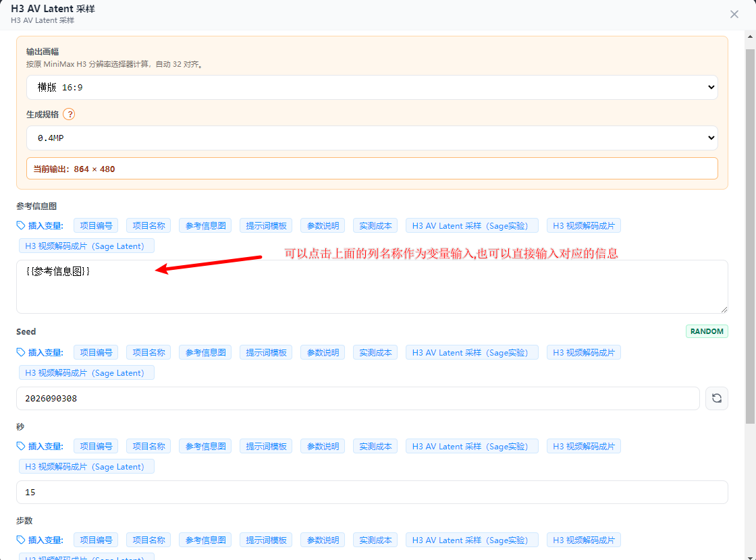This screenshot has height=560, width=756.
Task: Insert 项目名称 variable in 参考信息图 section
Action: 148,225
